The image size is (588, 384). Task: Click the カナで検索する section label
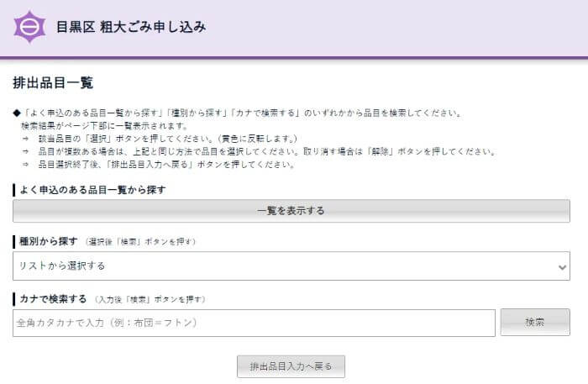click(53, 299)
